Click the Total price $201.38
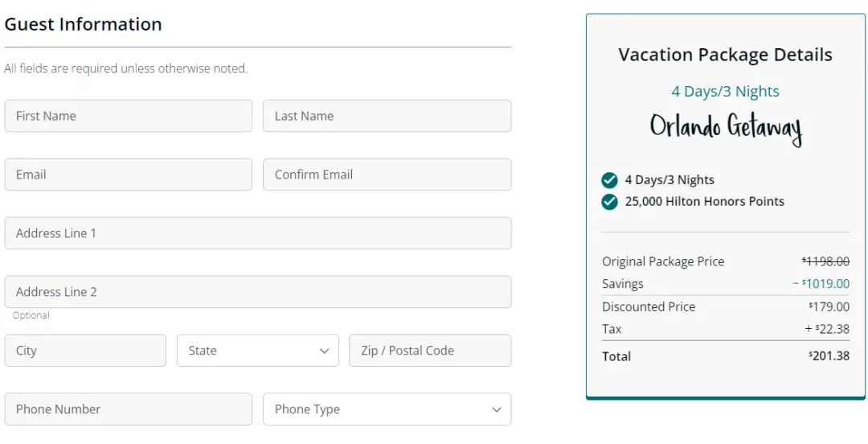 pos(829,356)
